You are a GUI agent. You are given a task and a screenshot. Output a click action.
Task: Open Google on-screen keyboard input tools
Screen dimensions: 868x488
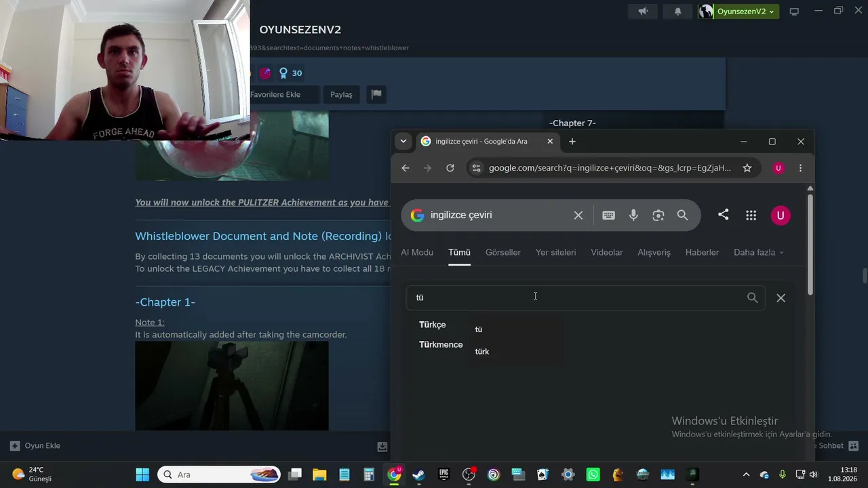click(609, 216)
